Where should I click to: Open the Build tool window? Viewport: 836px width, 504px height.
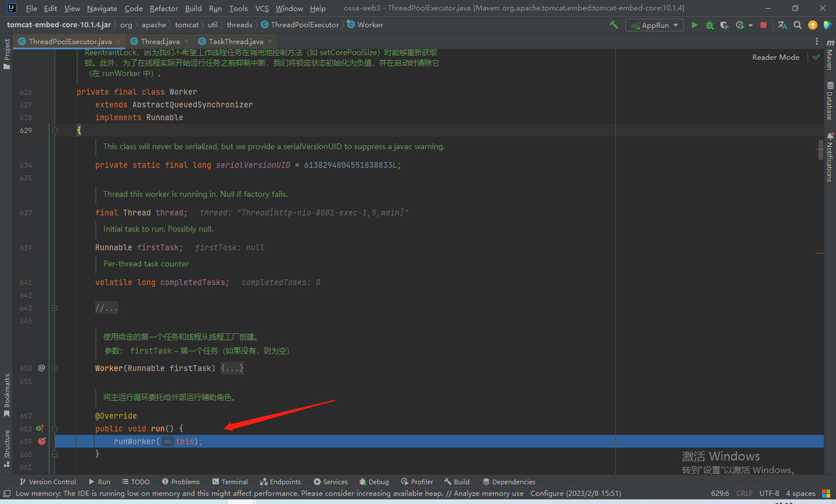[x=457, y=482]
